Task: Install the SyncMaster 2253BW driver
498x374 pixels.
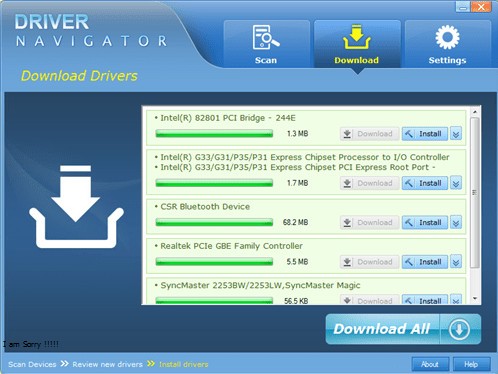Action: pyautogui.click(x=425, y=300)
